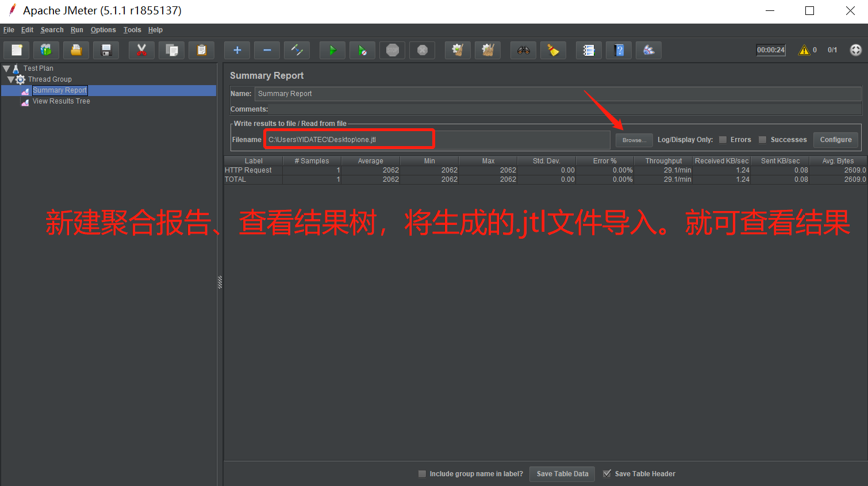Click the Label column header

[254, 161]
